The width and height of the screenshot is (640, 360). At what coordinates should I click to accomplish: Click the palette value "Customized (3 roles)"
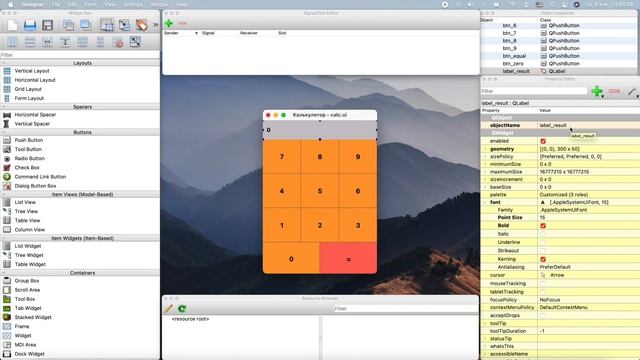pos(564,195)
